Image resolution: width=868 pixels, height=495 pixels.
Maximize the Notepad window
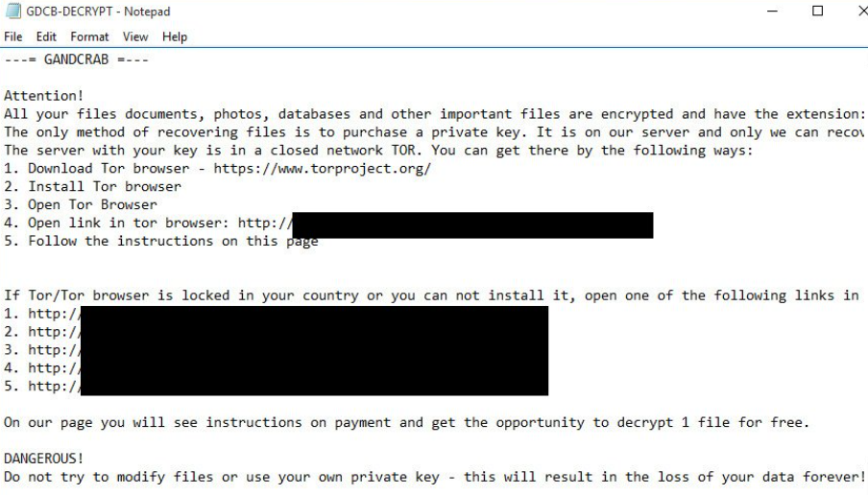point(817,12)
